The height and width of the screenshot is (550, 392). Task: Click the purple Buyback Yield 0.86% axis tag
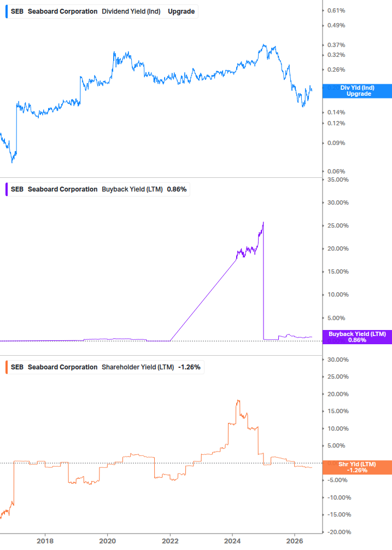pyautogui.click(x=358, y=337)
